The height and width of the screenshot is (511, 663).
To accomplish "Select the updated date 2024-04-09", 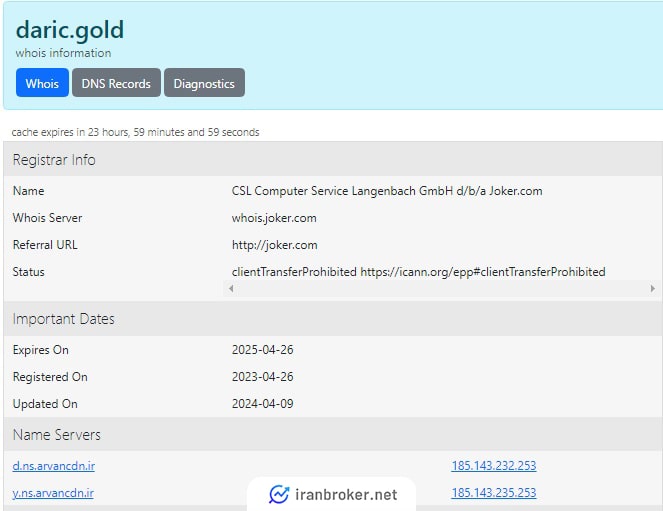I will [x=263, y=404].
